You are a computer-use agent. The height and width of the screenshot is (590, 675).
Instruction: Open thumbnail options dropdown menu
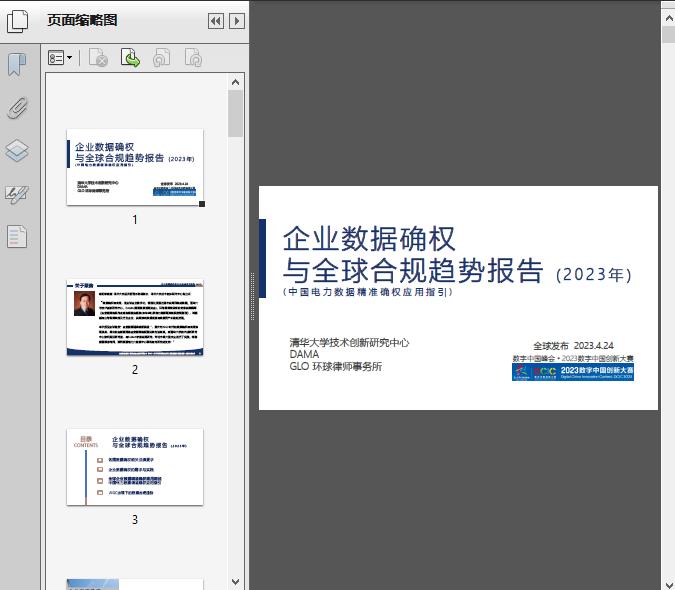tap(60, 58)
